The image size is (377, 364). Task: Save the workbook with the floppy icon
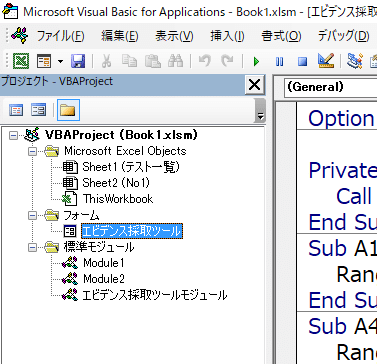78,61
